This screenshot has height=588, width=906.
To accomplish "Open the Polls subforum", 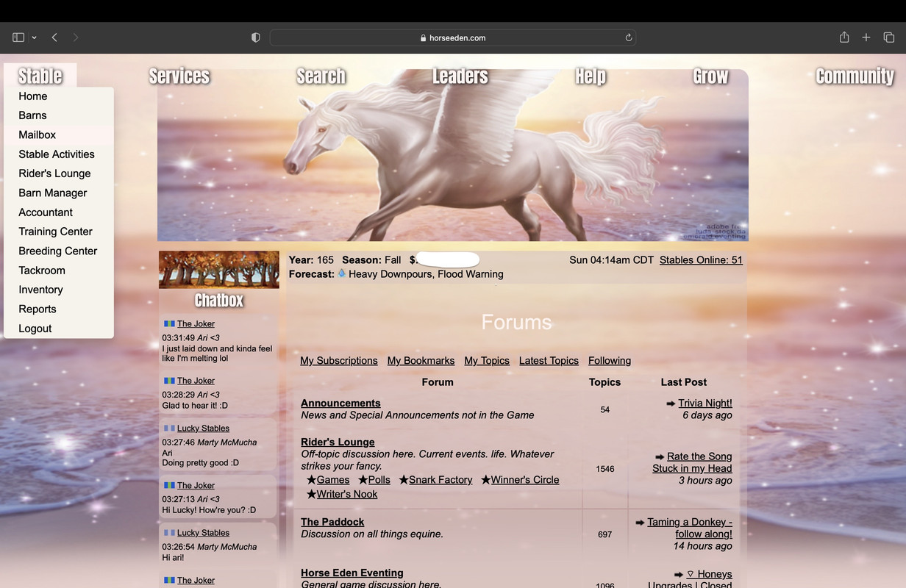I will tap(379, 479).
